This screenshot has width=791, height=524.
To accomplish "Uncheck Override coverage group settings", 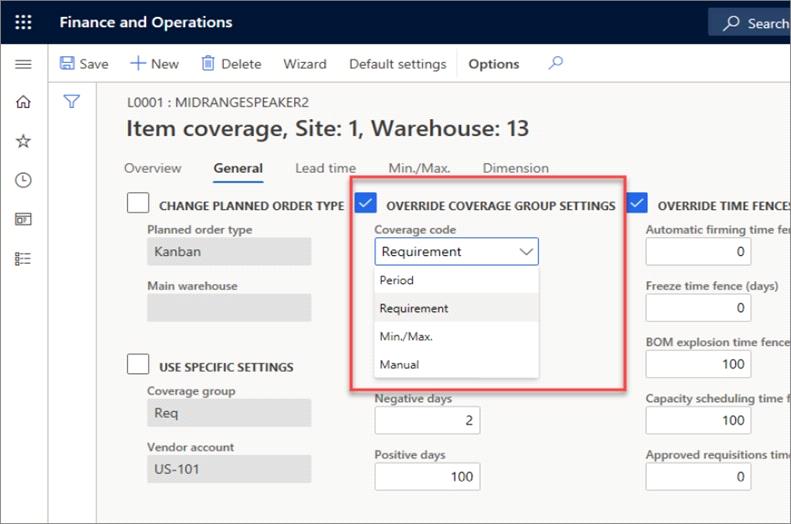I will pos(365,203).
